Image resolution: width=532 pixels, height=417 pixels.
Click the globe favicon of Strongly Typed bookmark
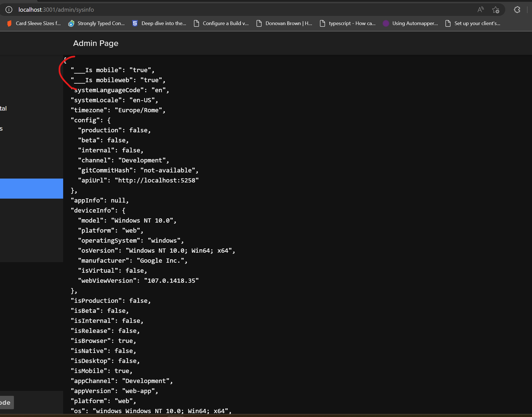click(71, 23)
